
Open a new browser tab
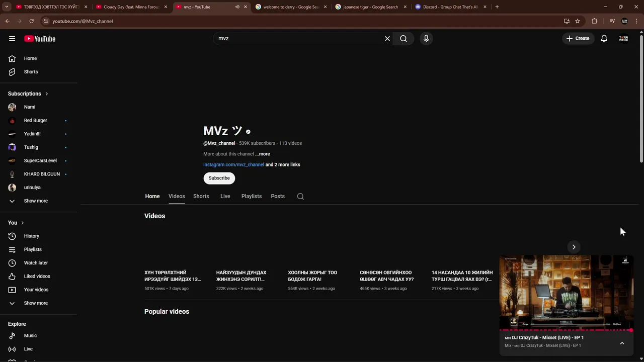(497, 7)
